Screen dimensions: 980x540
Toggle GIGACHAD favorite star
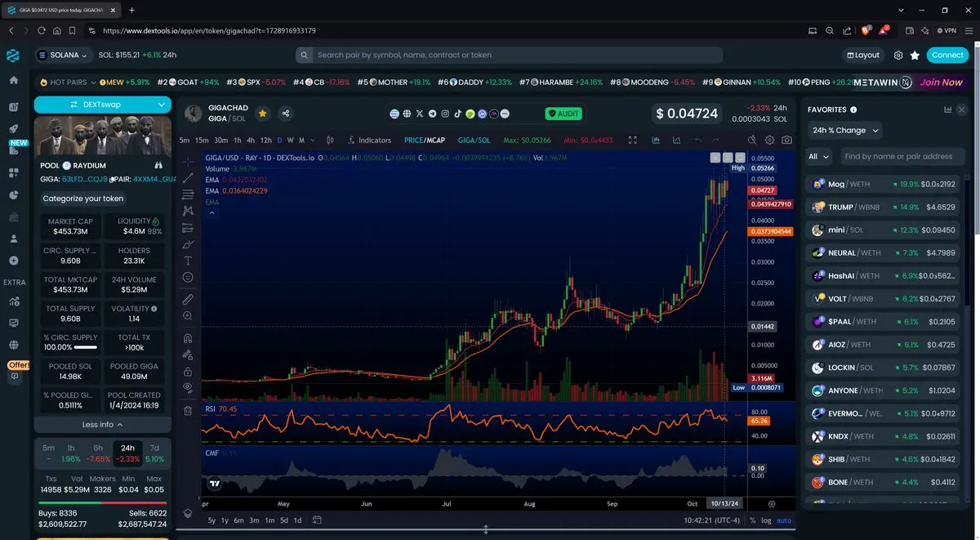coord(262,114)
